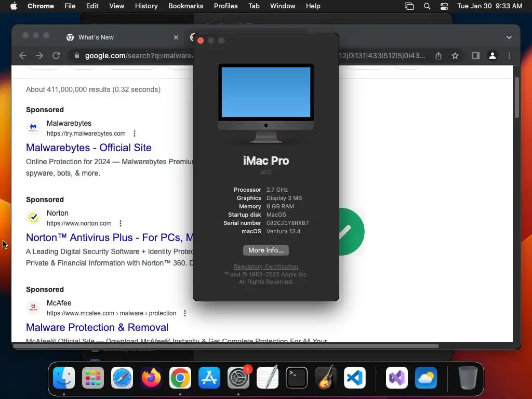Launch Firefox from the dock
Screen dimensions: 532x399
click(x=151, y=378)
